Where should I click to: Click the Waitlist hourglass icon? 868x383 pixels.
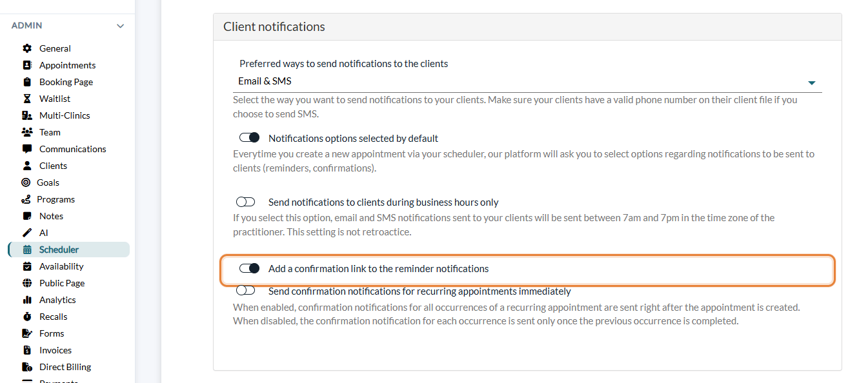[27, 99]
